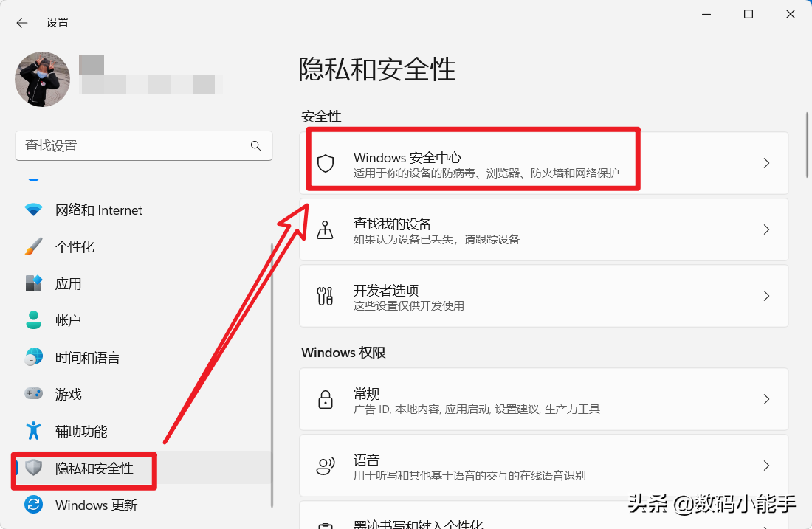Click the Windows 权限 section heading
812x529 pixels.
click(343, 353)
